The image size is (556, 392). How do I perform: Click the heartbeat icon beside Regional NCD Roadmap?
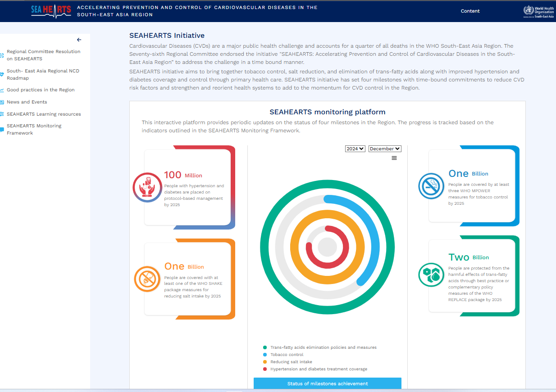(2, 75)
